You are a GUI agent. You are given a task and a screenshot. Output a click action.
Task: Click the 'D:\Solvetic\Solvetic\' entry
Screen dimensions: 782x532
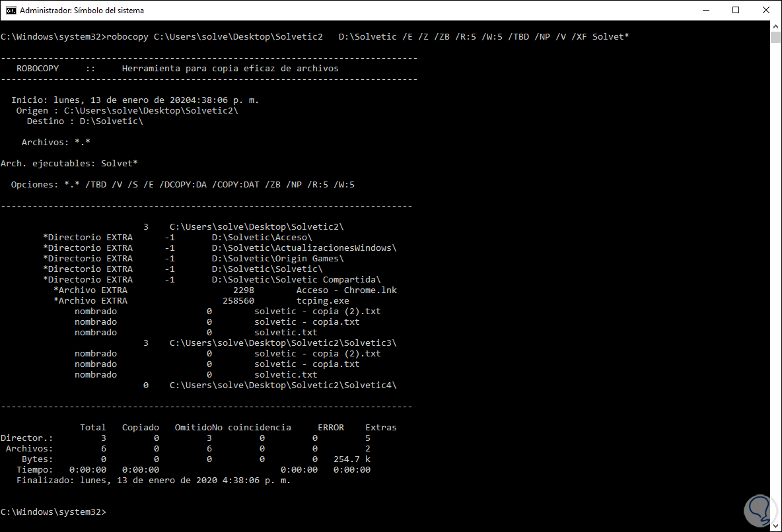point(267,269)
